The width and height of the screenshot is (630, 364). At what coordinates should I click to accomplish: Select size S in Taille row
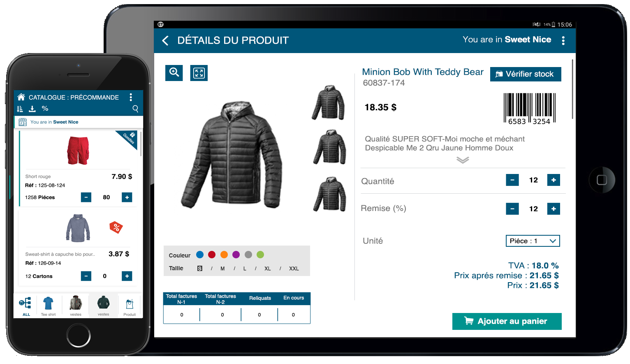[x=200, y=269]
